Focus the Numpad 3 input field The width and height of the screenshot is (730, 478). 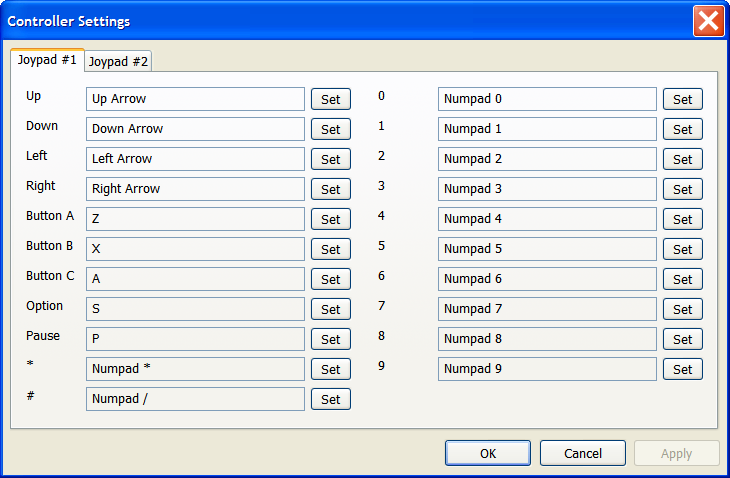pyautogui.click(x=547, y=189)
